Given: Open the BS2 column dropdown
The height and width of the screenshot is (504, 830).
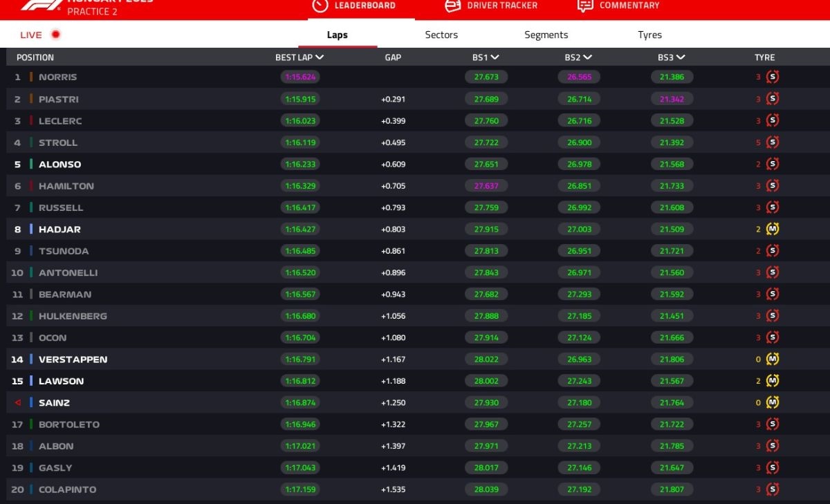Looking at the screenshot, I should click(587, 57).
